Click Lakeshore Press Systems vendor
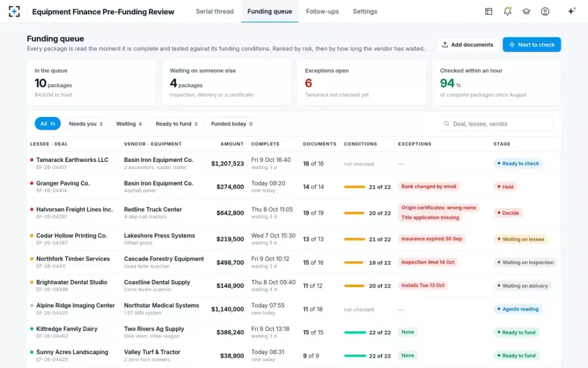The width and height of the screenshot is (588, 368). click(x=159, y=236)
